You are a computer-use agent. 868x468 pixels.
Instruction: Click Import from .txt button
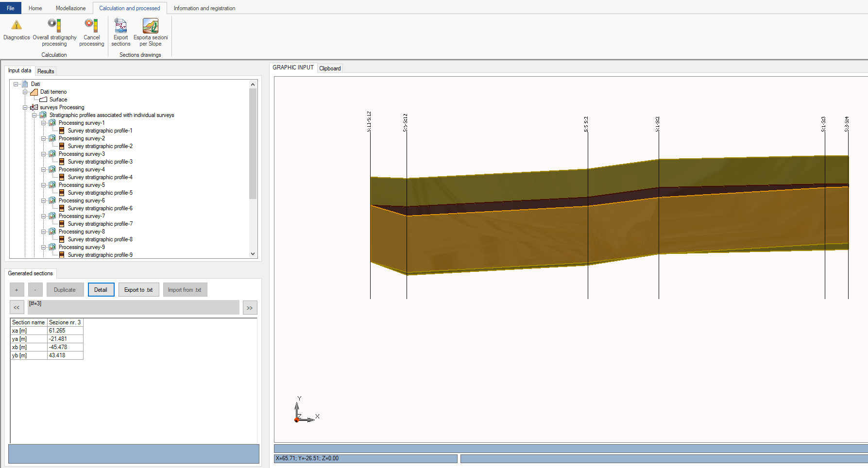185,290
